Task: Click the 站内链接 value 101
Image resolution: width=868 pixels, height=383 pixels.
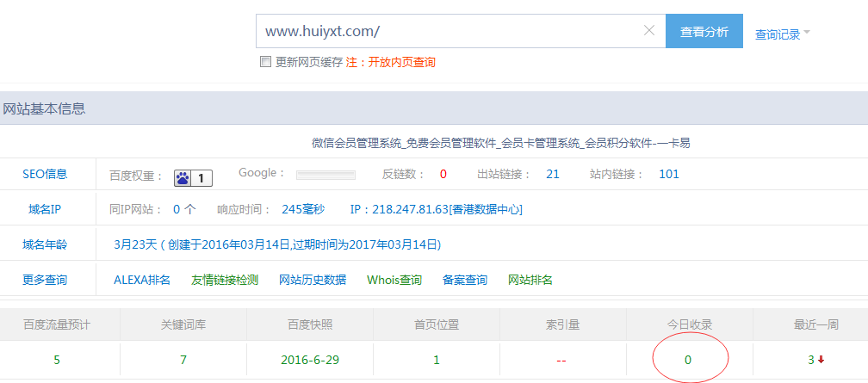Action: (x=669, y=175)
